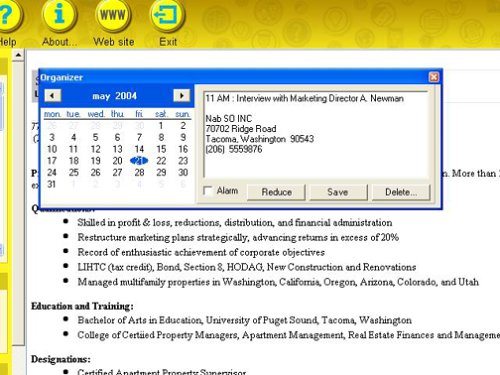Select May 19 in the calendar
Viewport: 500px width, 375px height.
pyautogui.click(x=96, y=161)
